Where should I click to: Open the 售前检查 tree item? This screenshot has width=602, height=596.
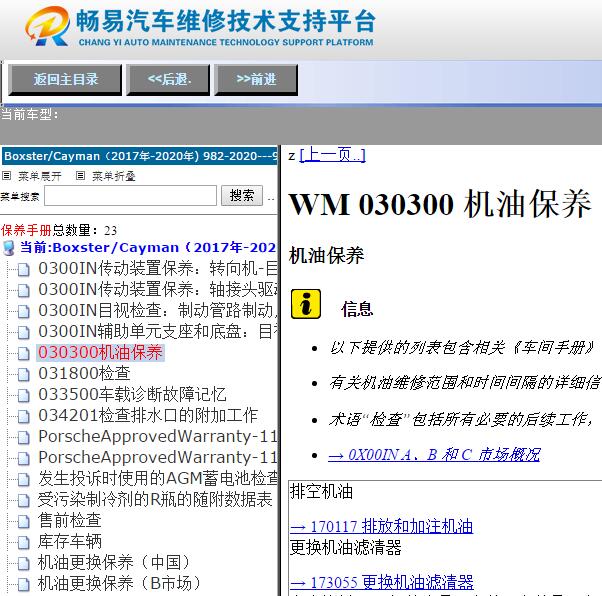click(69, 520)
